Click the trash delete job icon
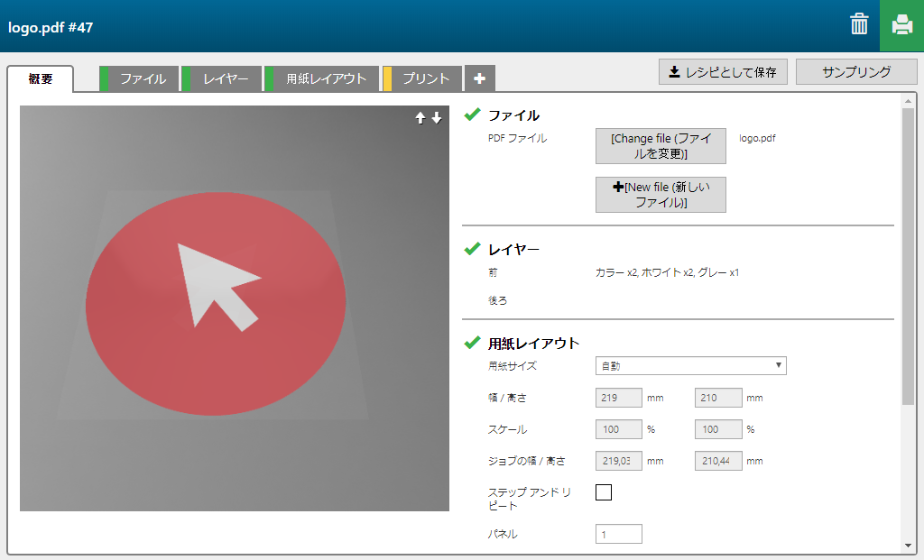This screenshot has width=924, height=560. click(x=859, y=24)
